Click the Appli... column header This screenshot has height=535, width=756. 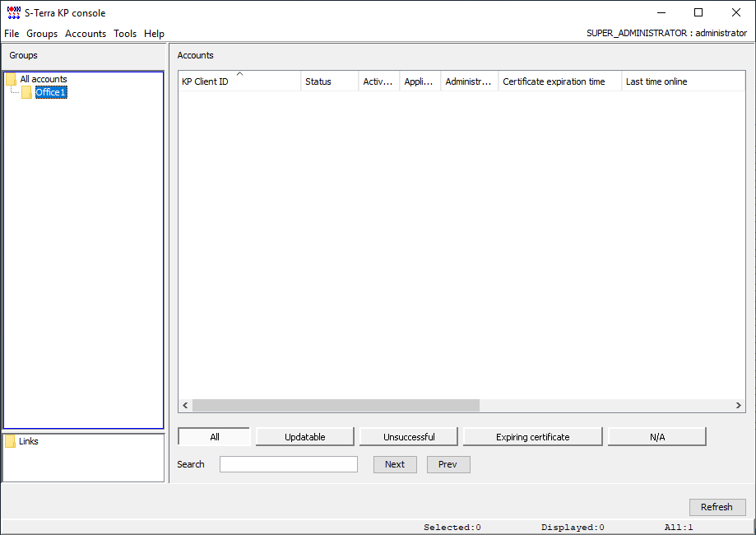(x=420, y=81)
